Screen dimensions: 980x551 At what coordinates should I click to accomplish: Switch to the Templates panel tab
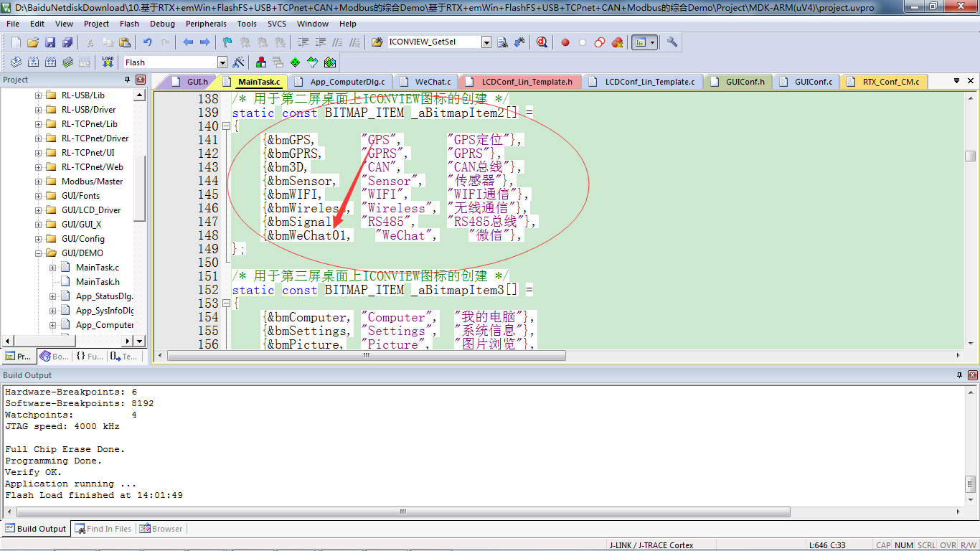[x=123, y=356]
